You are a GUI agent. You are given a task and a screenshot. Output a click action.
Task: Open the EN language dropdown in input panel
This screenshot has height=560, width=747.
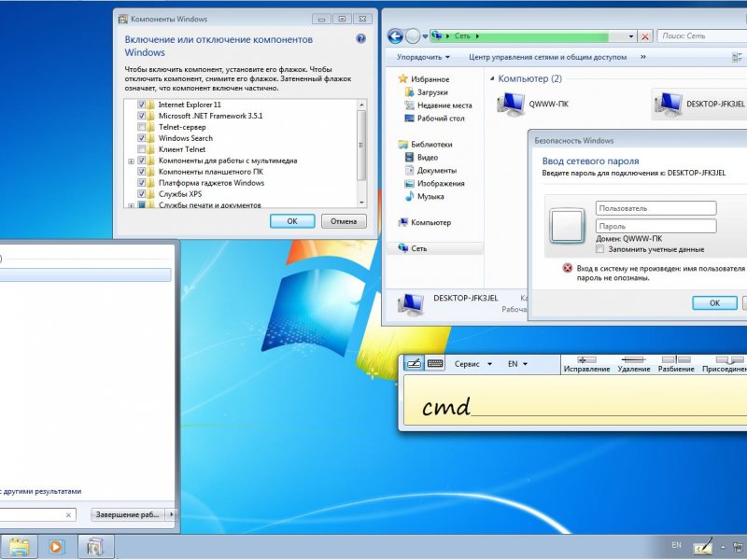click(517, 364)
